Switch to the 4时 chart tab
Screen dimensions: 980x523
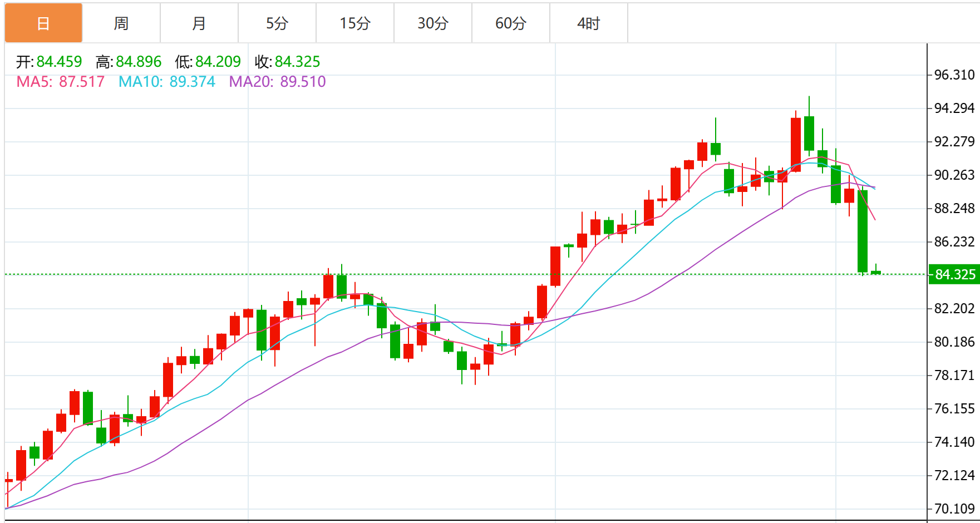point(589,23)
